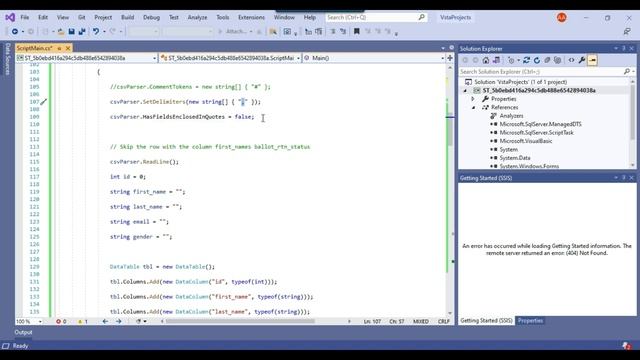
Task: Click the errors count indicator in editor status
Action: point(61,322)
